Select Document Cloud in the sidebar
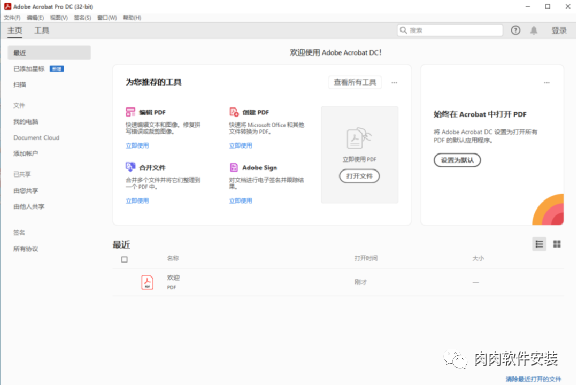Screen dimensions: 576x385 [x=36, y=138]
